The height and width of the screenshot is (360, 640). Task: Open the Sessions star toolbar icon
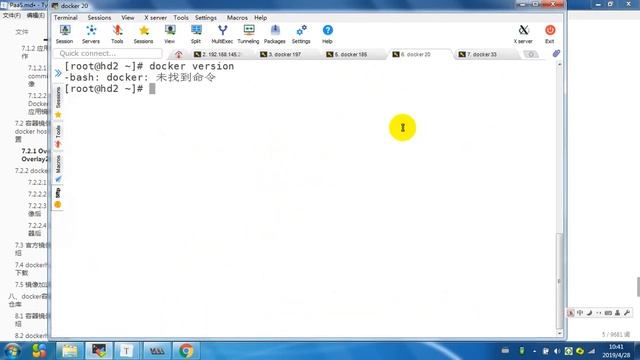point(143,34)
